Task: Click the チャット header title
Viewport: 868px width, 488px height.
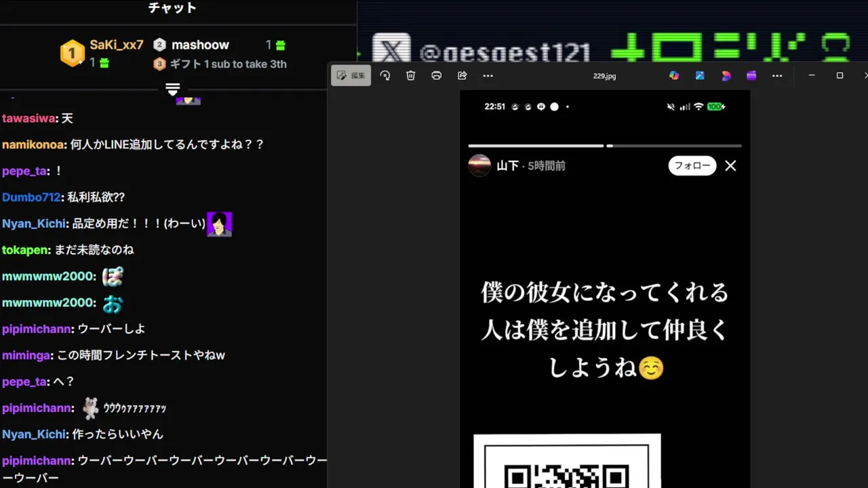Action: [x=172, y=8]
